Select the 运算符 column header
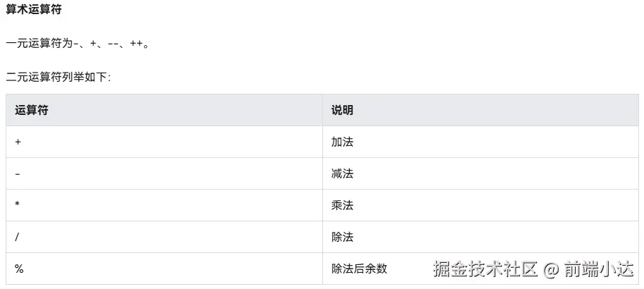The height and width of the screenshot is (289, 644). [x=32, y=111]
